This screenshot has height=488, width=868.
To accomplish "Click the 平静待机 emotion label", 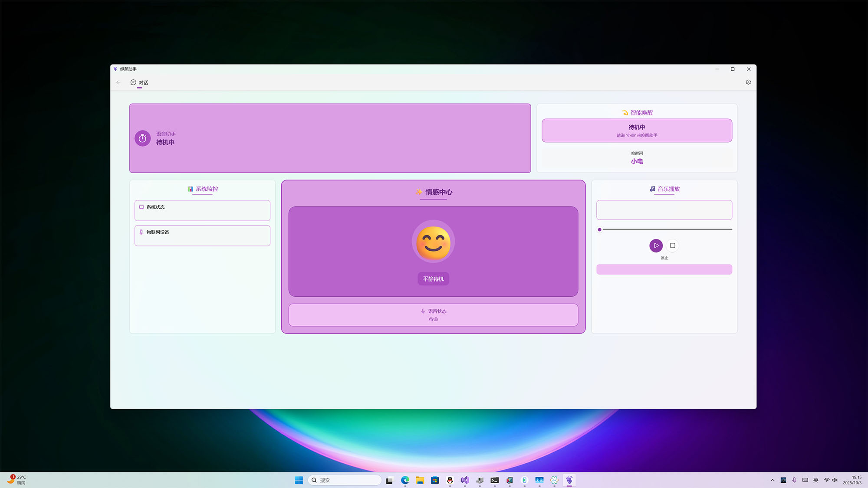I will pyautogui.click(x=433, y=279).
